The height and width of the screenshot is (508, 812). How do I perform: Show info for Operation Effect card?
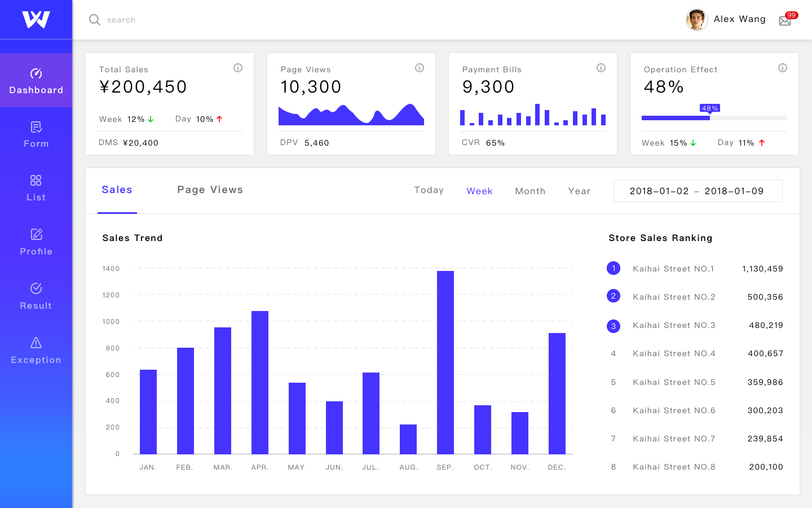point(783,68)
